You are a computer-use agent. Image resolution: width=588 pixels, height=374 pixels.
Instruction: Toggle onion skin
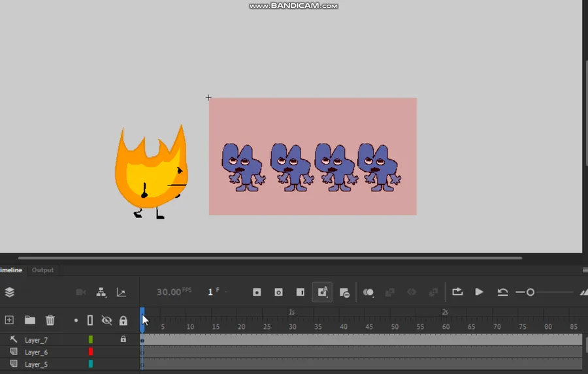click(x=368, y=292)
